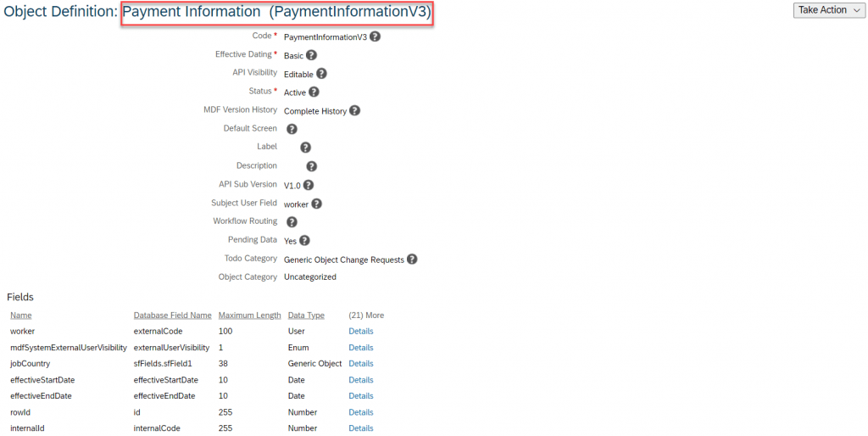The width and height of the screenshot is (868, 436).
Task: Click help icon for MDF Version History
Action: [x=354, y=110]
